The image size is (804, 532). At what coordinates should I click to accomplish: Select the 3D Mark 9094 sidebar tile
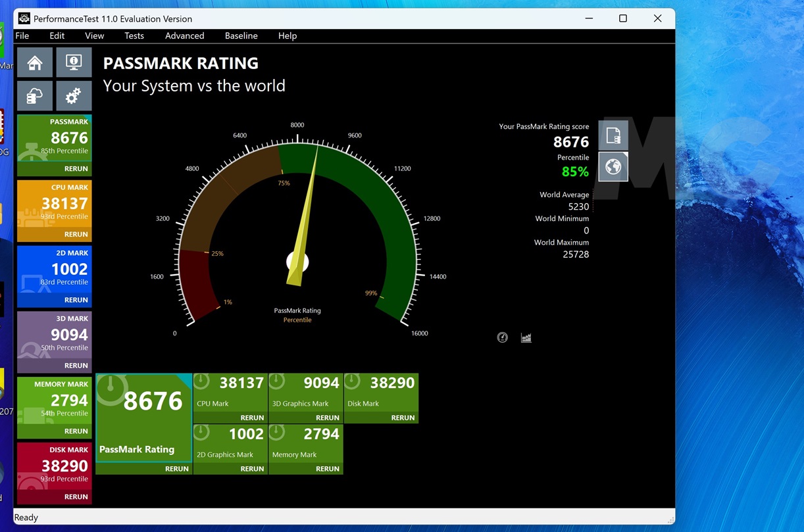coord(54,335)
